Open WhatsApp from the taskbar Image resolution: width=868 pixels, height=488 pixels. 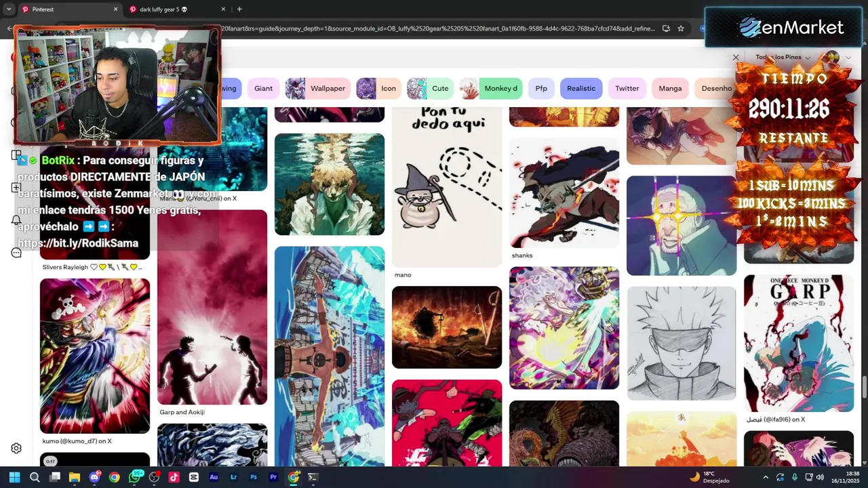tap(134, 477)
